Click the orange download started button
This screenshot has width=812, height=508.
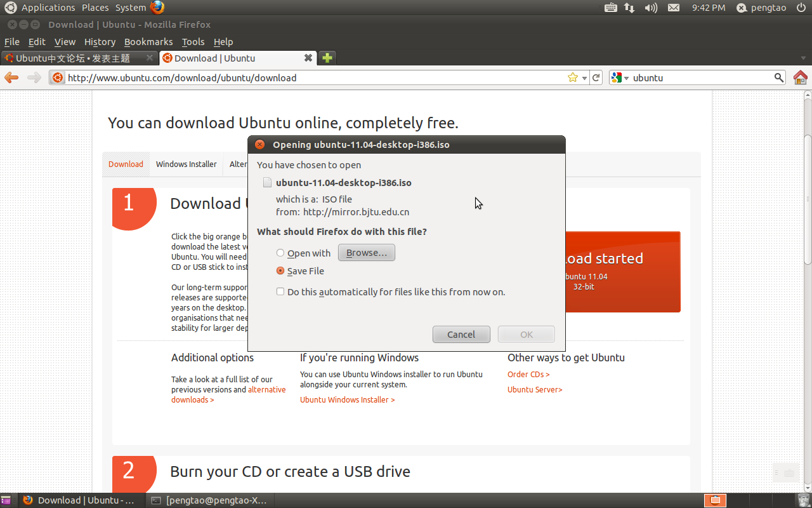[x=622, y=272]
